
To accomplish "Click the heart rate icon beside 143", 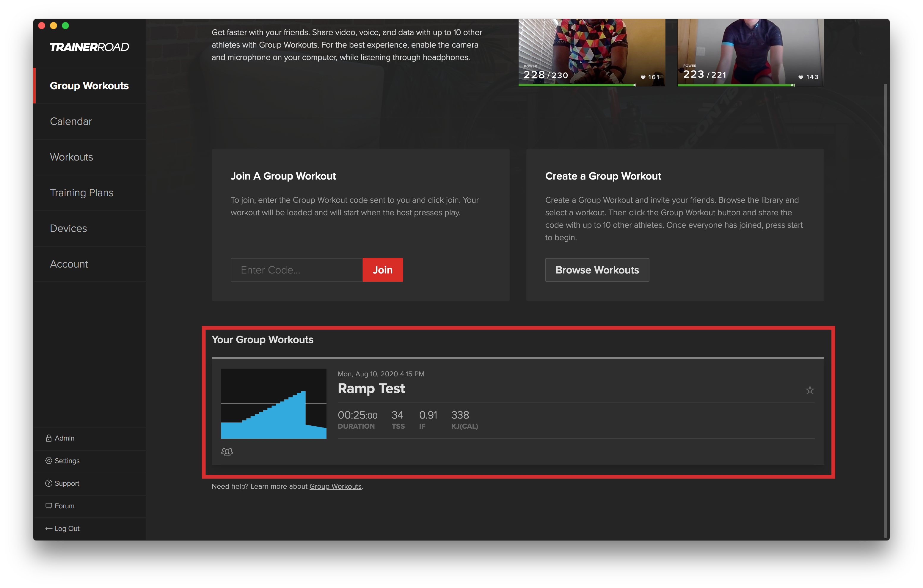I will tap(801, 77).
